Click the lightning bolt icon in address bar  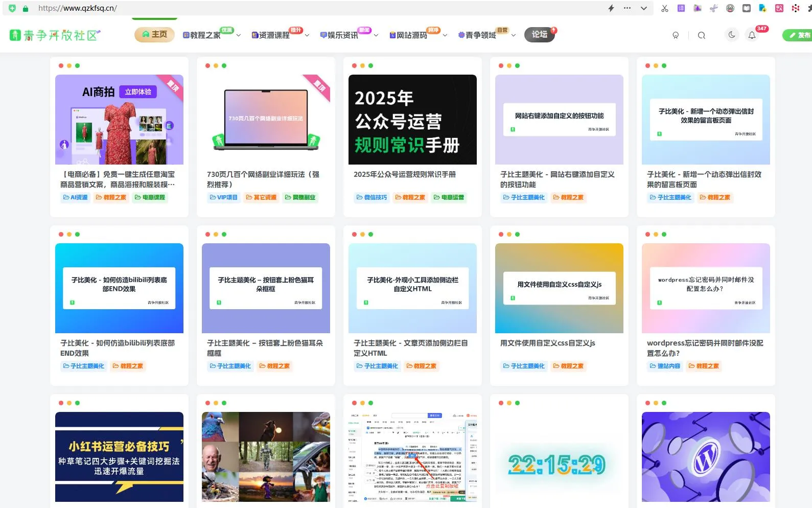click(611, 8)
